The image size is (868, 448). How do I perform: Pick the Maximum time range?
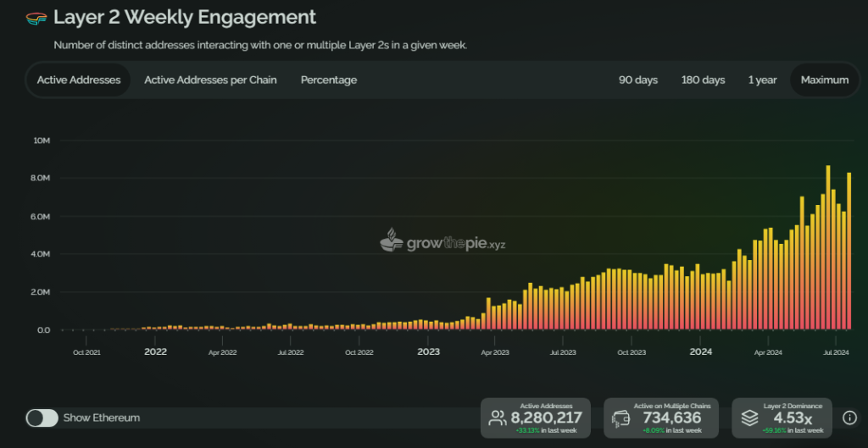824,80
